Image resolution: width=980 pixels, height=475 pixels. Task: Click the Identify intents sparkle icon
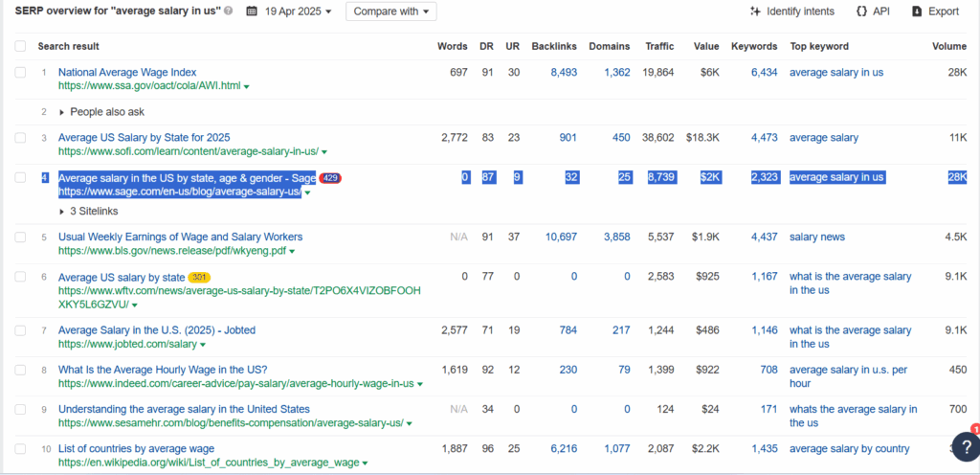pos(756,11)
